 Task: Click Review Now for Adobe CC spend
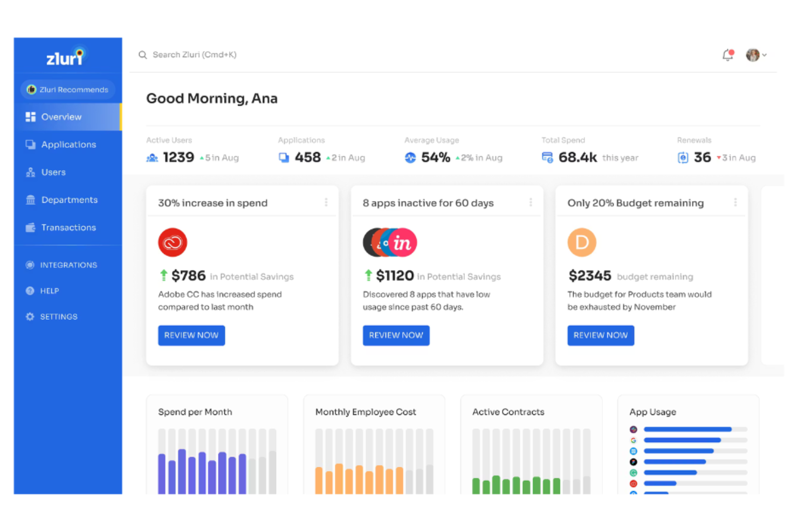tap(191, 335)
